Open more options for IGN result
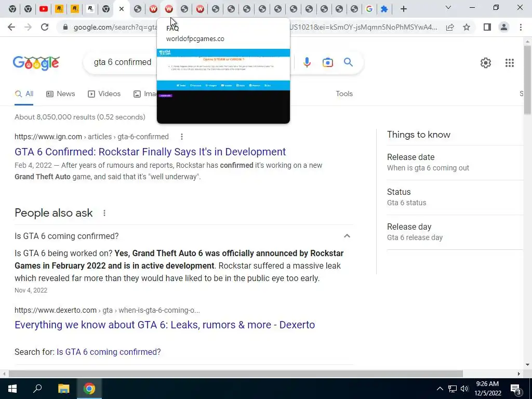Screen dimensions: 532x399 [182, 137]
